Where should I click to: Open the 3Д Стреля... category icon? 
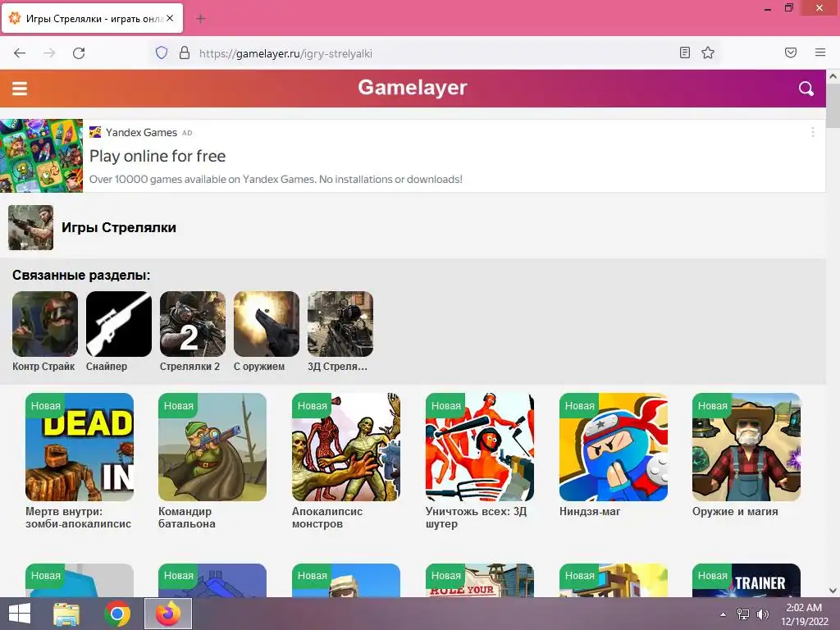point(340,324)
